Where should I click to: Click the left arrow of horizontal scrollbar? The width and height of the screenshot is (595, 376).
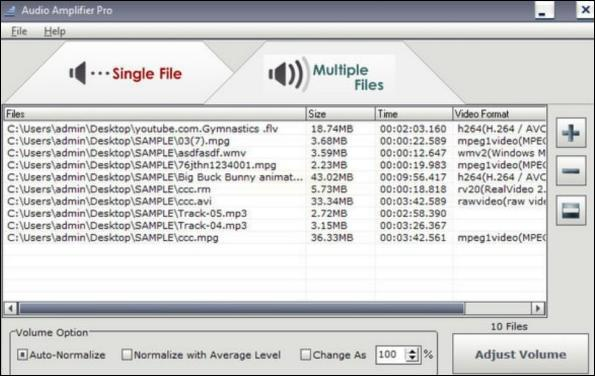(x=11, y=308)
